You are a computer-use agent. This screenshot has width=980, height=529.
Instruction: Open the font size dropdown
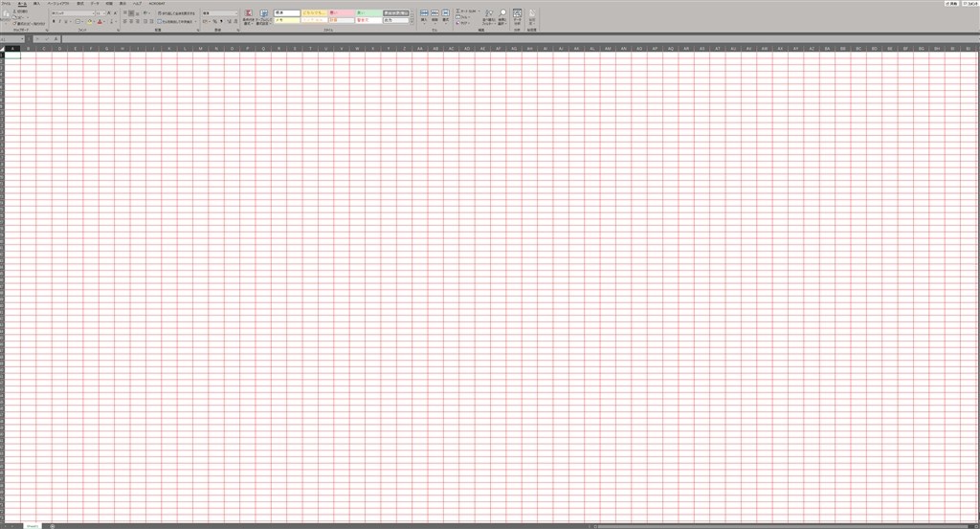pos(103,13)
